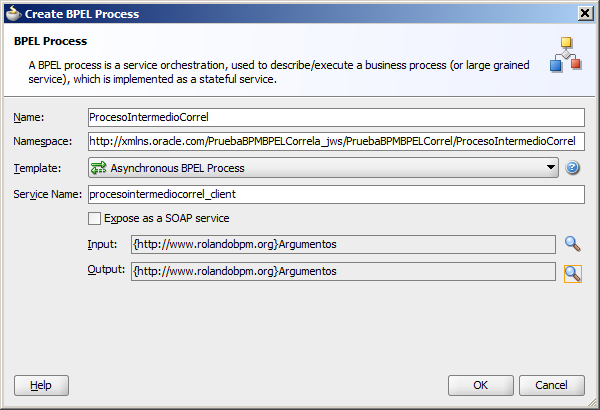Select the Asynchronous BPEL Process combo box text
Screen dimensions: 600x410
[x=177, y=168]
